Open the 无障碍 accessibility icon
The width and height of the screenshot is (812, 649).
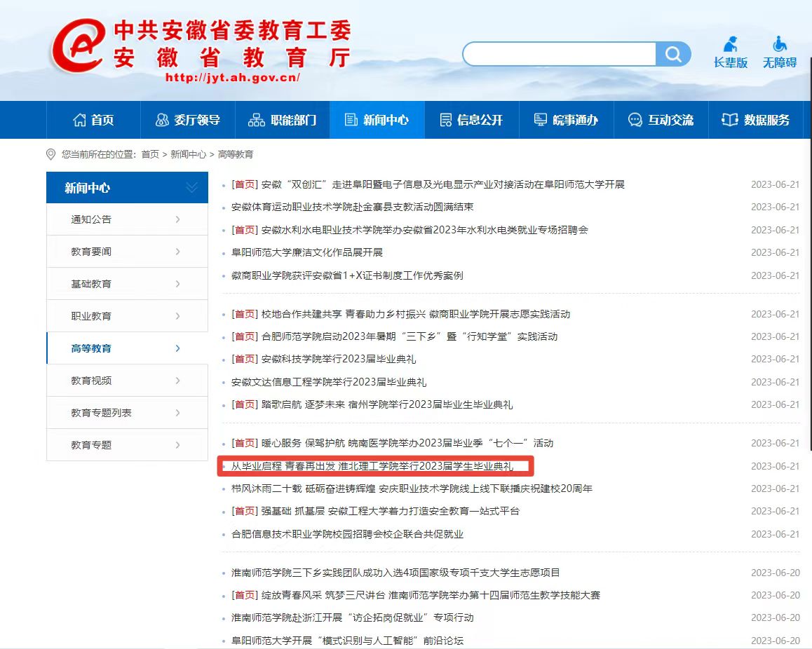780,53
